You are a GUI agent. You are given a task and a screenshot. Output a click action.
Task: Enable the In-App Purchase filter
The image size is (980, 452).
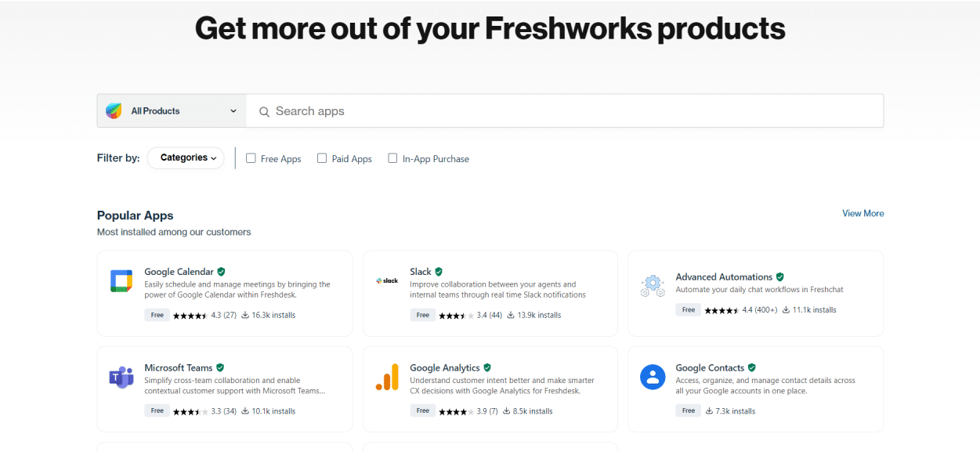pos(392,157)
